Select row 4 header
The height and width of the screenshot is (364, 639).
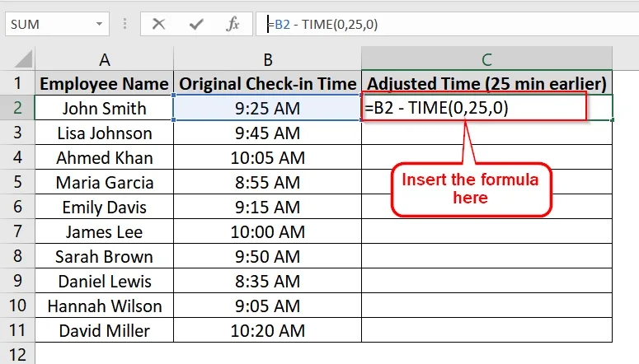[17, 157]
